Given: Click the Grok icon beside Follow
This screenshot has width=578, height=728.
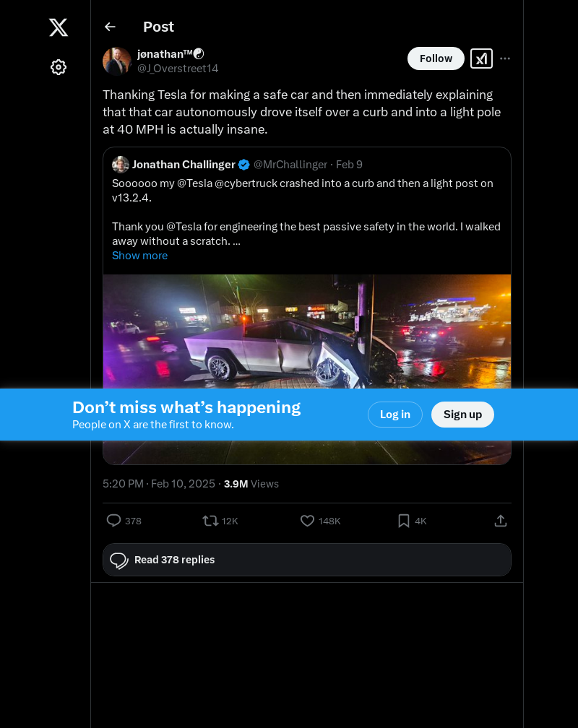Looking at the screenshot, I should tap(481, 58).
